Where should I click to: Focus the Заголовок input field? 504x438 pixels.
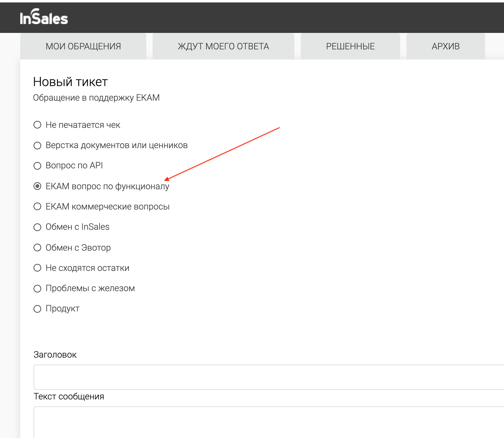(269, 377)
